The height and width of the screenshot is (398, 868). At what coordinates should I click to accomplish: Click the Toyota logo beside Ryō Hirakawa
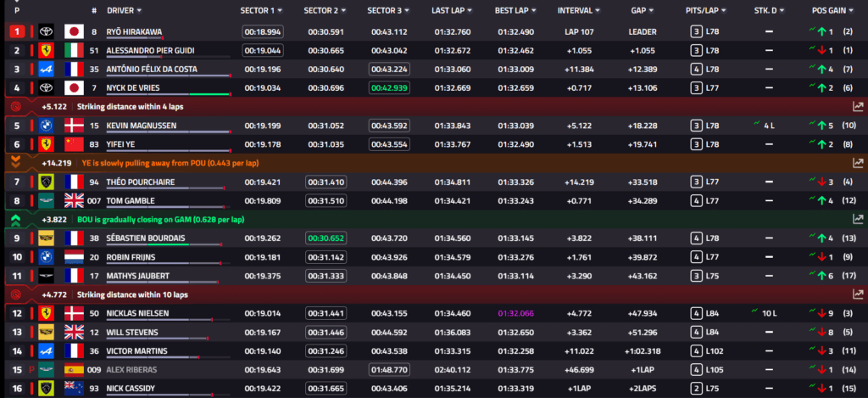(x=48, y=31)
